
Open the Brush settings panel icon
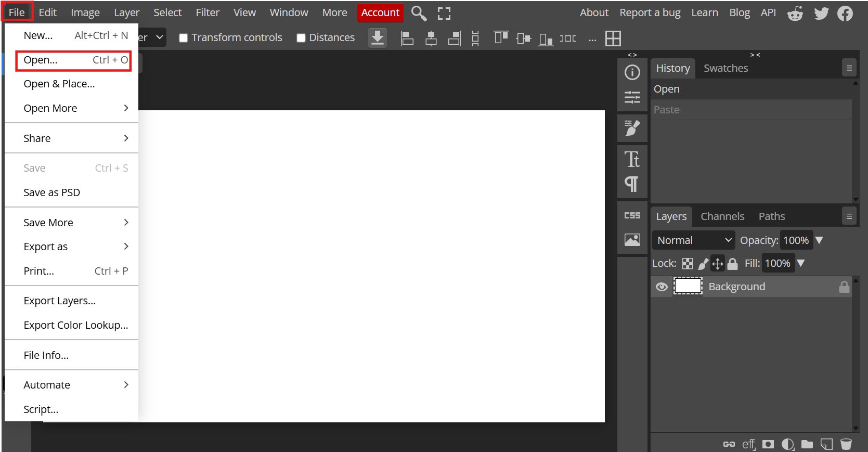point(632,127)
